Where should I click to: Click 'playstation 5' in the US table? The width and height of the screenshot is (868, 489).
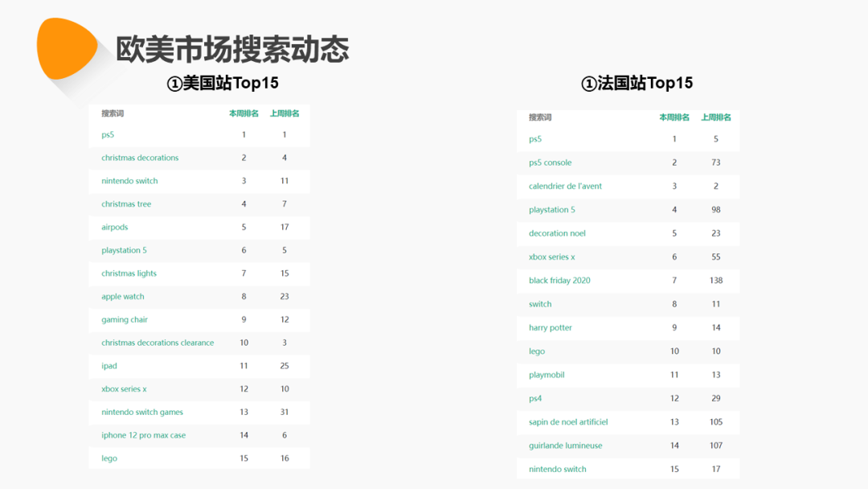124,250
